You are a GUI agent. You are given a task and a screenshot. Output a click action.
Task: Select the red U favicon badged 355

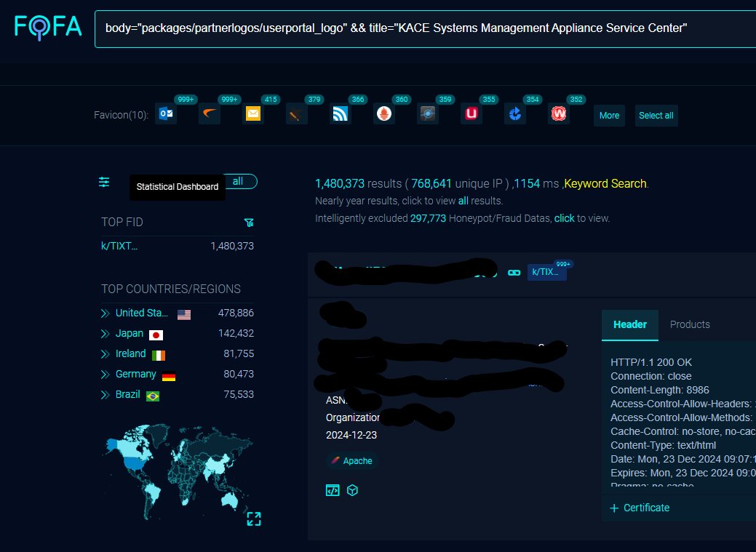pos(471,113)
